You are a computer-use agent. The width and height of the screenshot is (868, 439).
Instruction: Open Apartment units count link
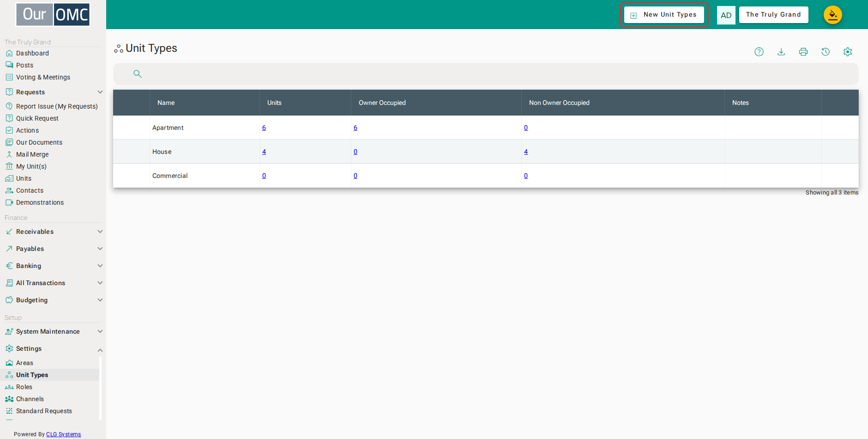pos(264,128)
